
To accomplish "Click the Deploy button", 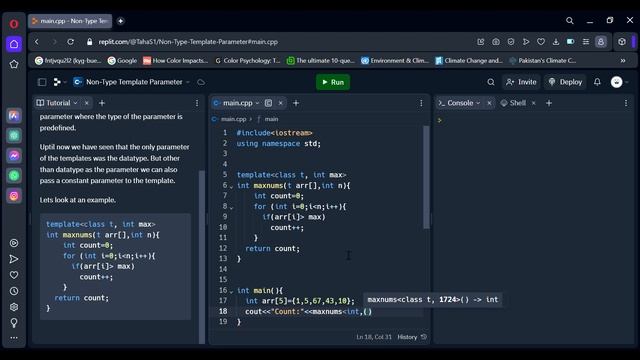I will coord(565,82).
